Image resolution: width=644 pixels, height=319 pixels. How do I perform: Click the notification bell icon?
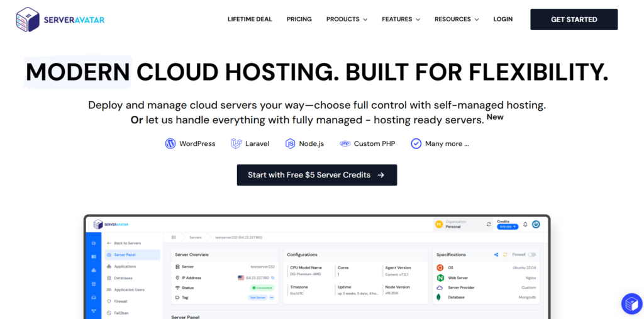pyautogui.click(x=525, y=225)
